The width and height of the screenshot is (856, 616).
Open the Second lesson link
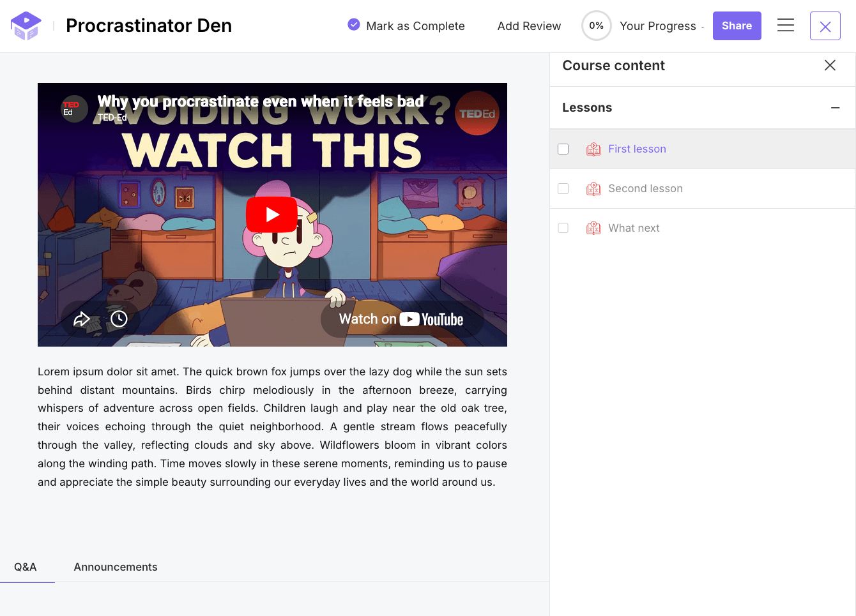click(645, 188)
